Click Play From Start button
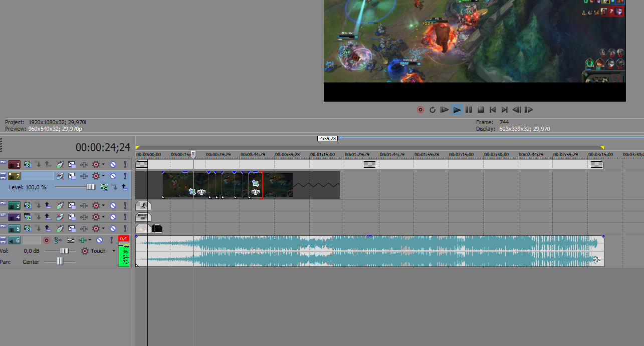Image resolution: width=644 pixels, height=346 pixels. [445, 110]
